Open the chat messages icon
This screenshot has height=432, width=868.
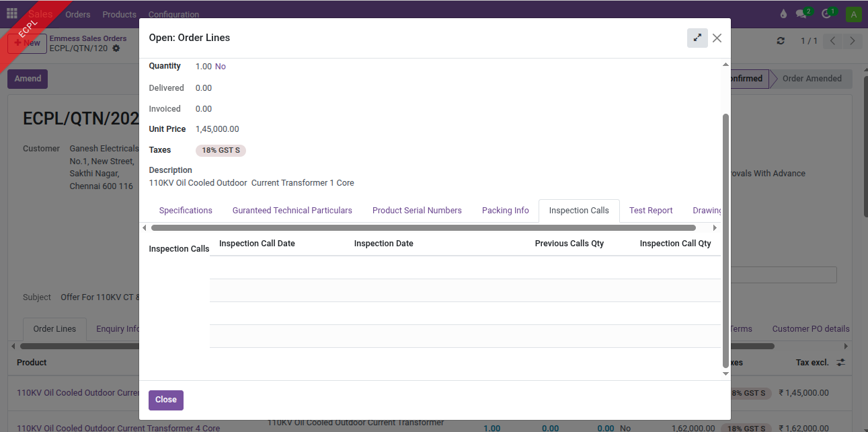801,14
